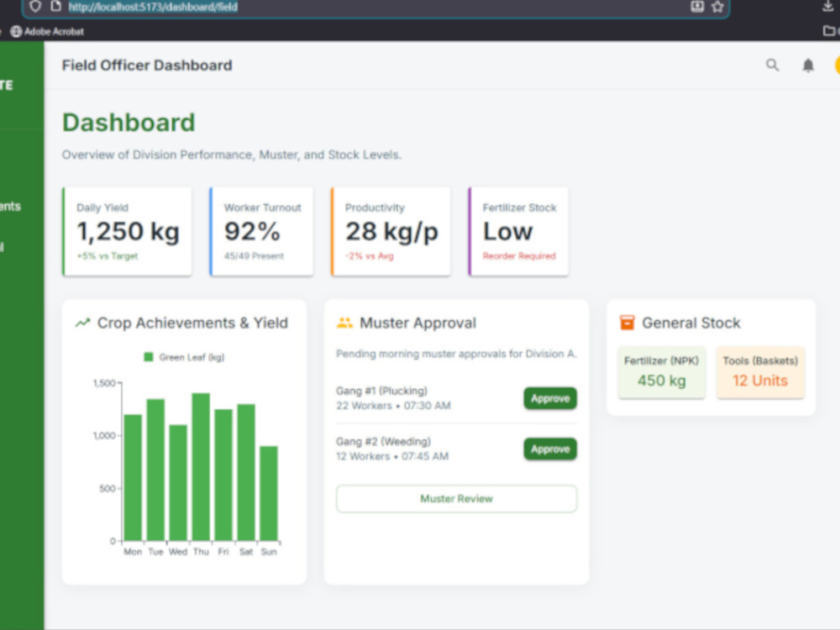840x630 pixels.
Task: Click 'Overview of Division Performance' subtitle
Action: point(232,155)
